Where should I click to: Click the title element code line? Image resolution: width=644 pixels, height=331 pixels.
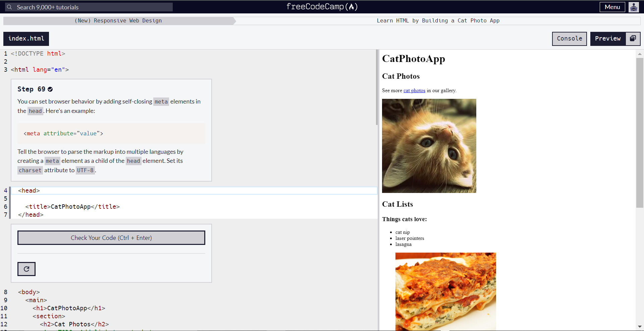(72, 207)
